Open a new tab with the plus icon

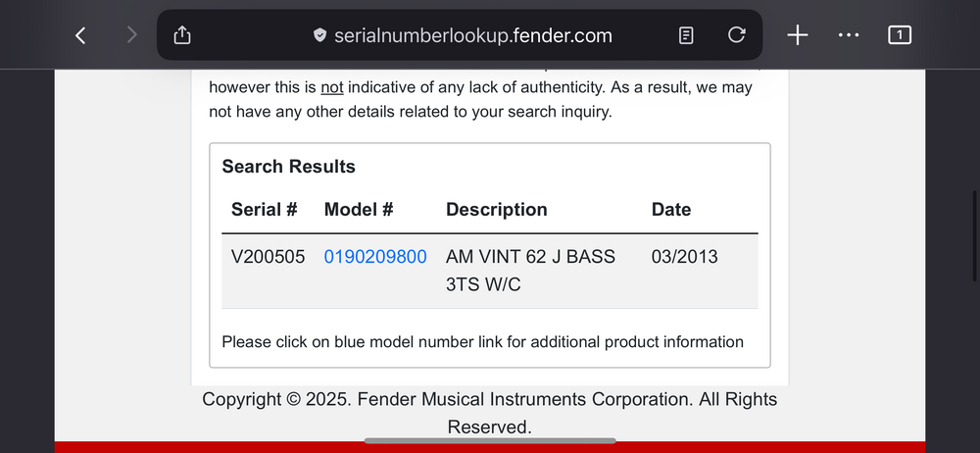click(x=798, y=35)
